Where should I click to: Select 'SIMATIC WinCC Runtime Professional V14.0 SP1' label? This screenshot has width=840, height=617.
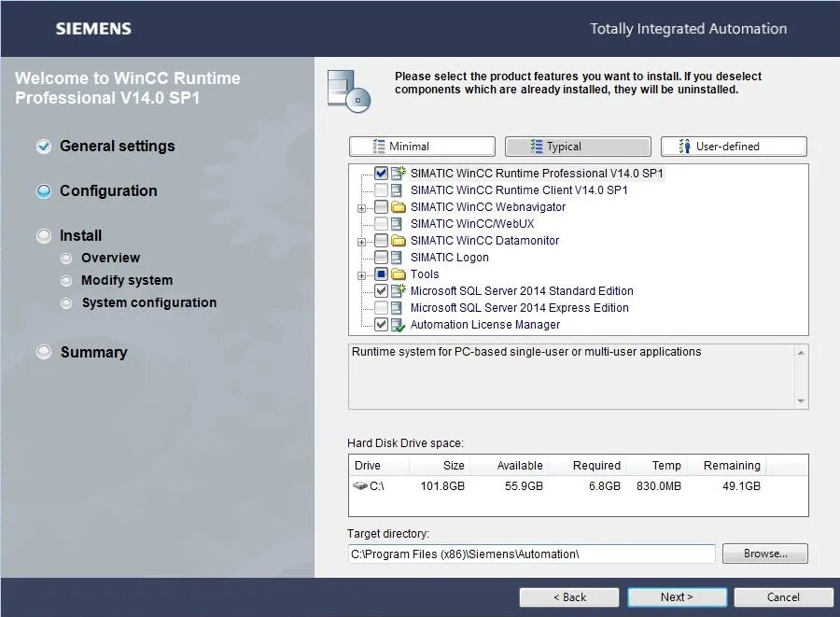[537, 174]
